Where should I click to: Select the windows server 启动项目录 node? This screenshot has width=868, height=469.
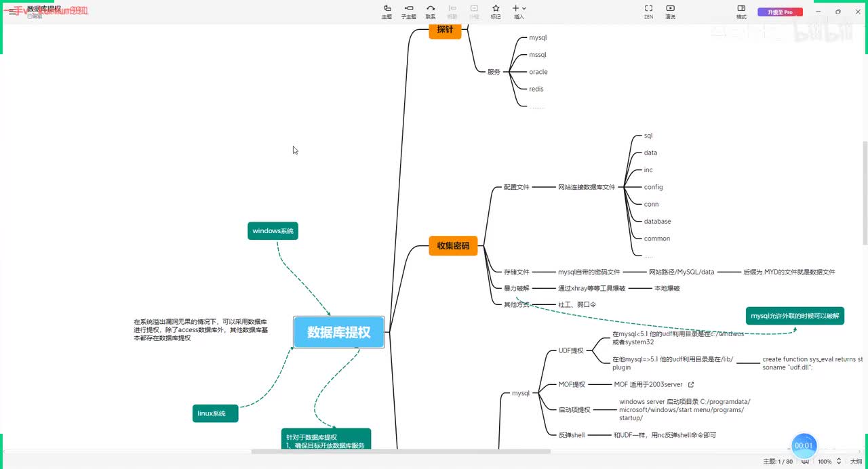(x=685, y=409)
